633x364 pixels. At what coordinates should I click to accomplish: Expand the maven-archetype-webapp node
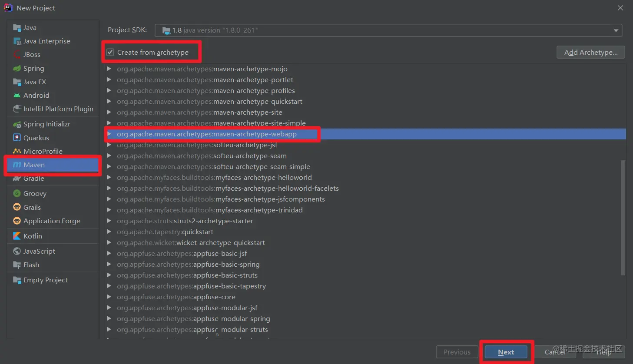109,134
